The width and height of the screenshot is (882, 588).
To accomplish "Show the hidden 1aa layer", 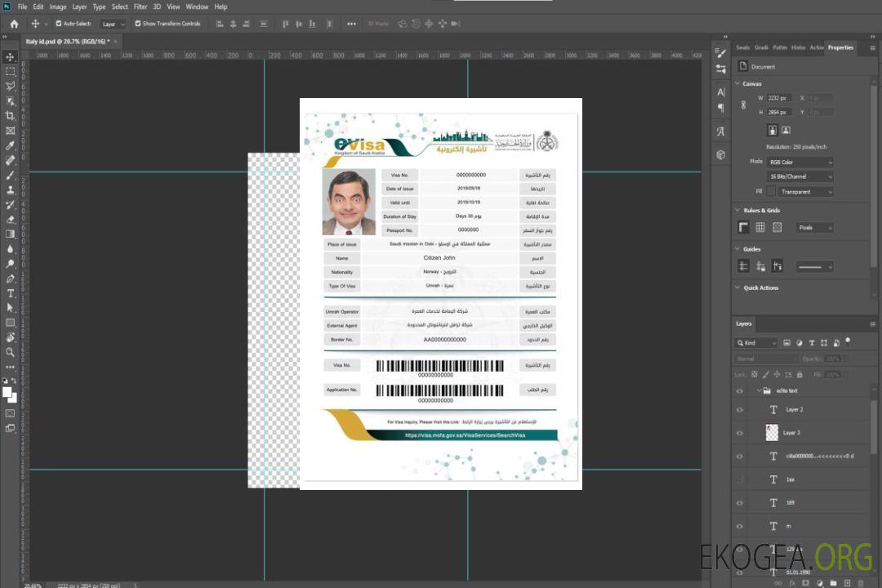I will click(740, 479).
